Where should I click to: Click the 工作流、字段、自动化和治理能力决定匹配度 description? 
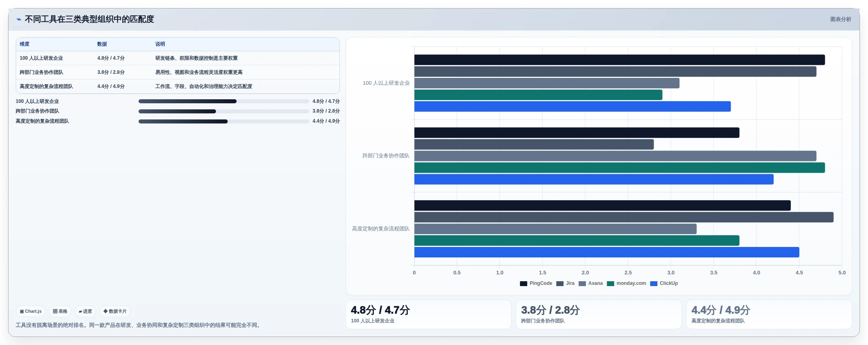click(204, 86)
